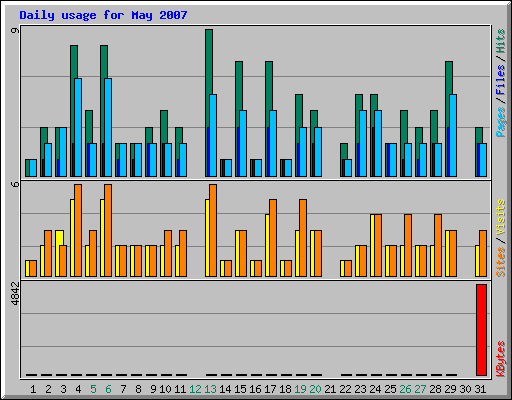The image size is (512, 400).
Task: Select green day 27 axis label
Action: 420,389
